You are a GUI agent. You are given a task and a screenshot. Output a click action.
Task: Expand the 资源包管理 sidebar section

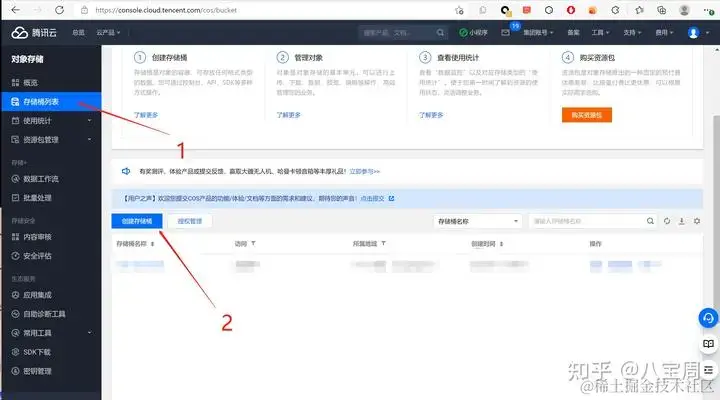pyautogui.click(x=51, y=140)
